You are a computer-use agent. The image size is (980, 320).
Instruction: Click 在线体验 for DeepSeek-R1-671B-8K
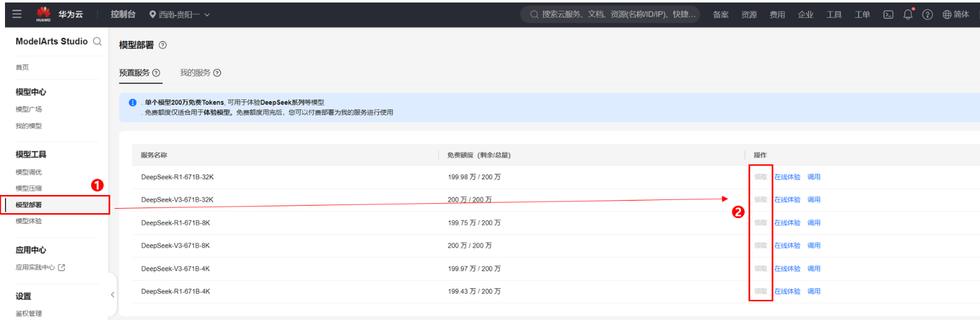(x=787, y=223)
